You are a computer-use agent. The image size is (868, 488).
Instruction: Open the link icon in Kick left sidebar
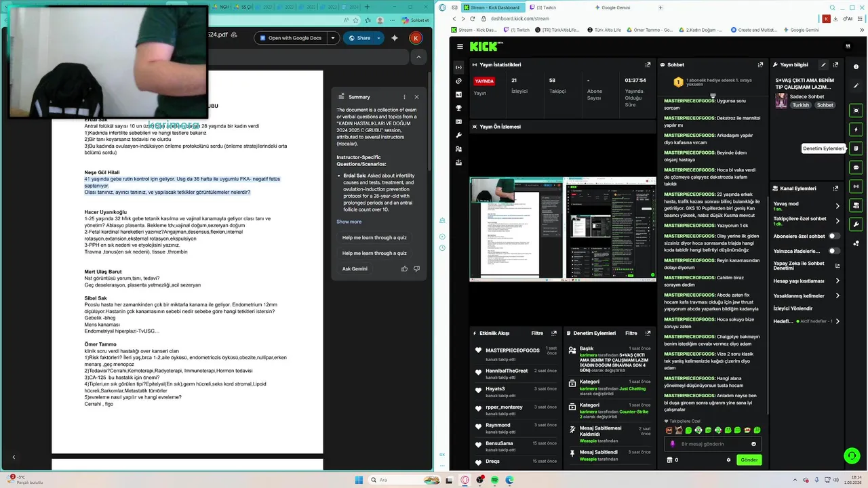pyautogui.click(x=459, y=81)
